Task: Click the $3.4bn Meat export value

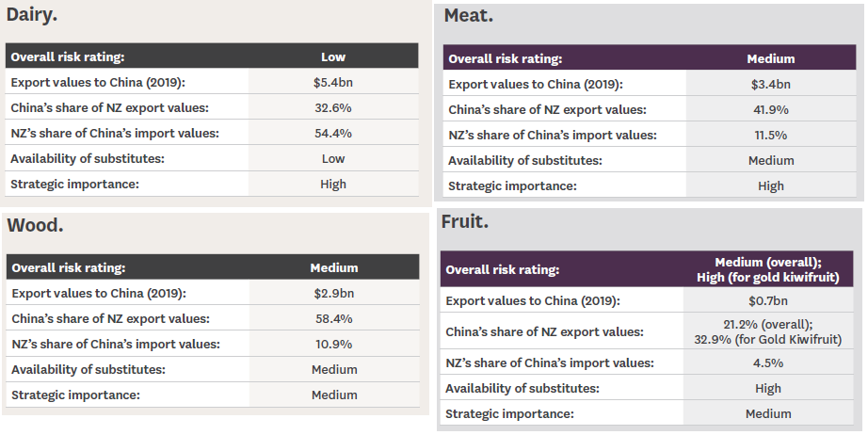Action: 770,84
